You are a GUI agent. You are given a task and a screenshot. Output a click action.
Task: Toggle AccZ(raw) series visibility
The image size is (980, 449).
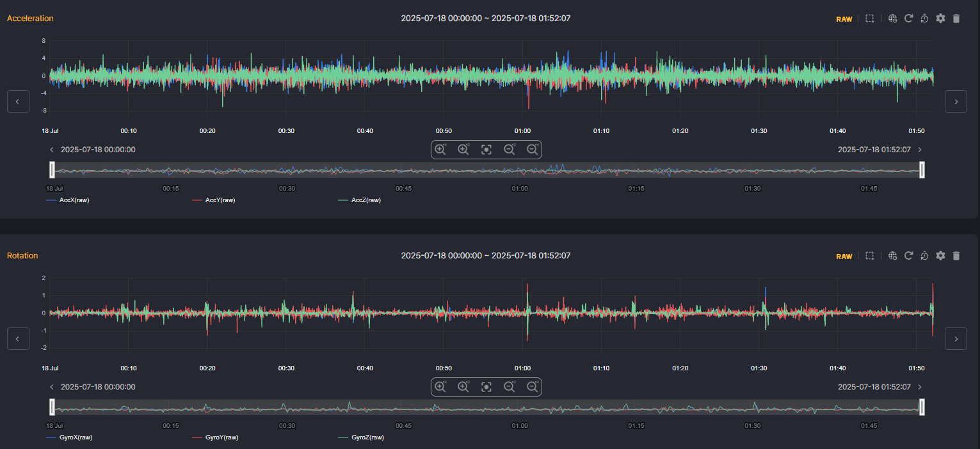point(359,200)
